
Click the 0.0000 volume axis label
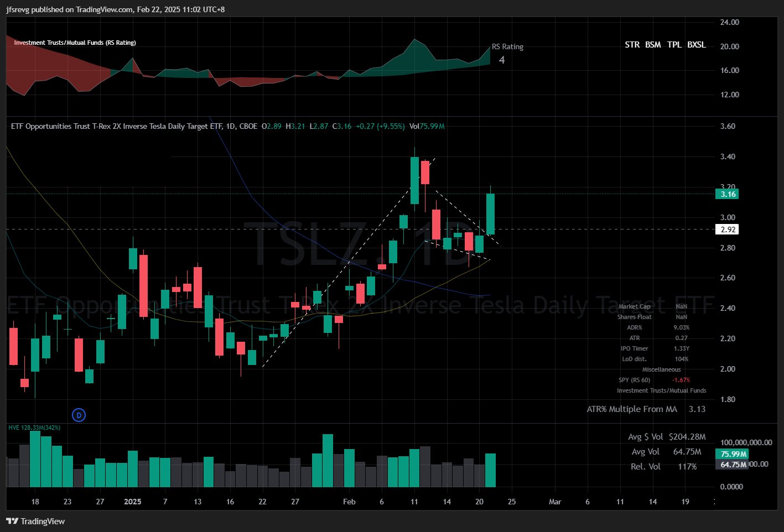pyautogui.click(x=731, y=487)
